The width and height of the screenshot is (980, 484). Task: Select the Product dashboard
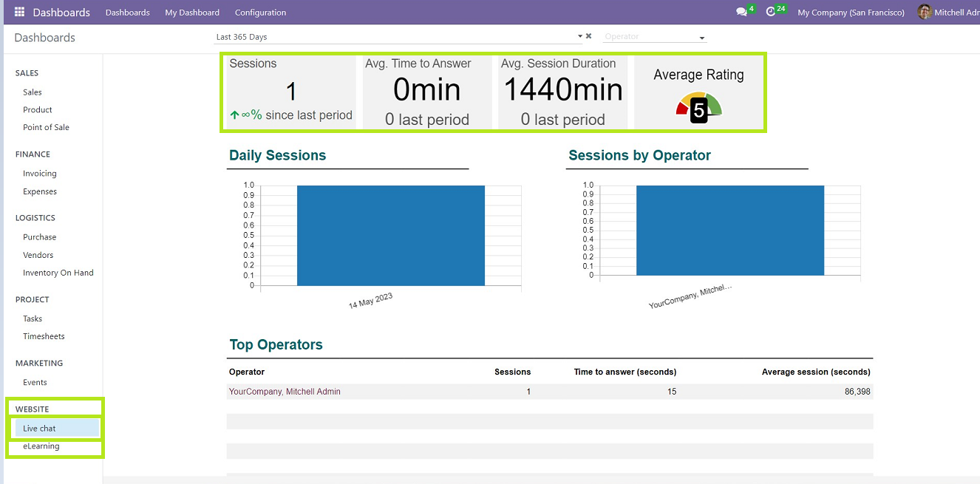pyautogui.click(x=38, y=110)
